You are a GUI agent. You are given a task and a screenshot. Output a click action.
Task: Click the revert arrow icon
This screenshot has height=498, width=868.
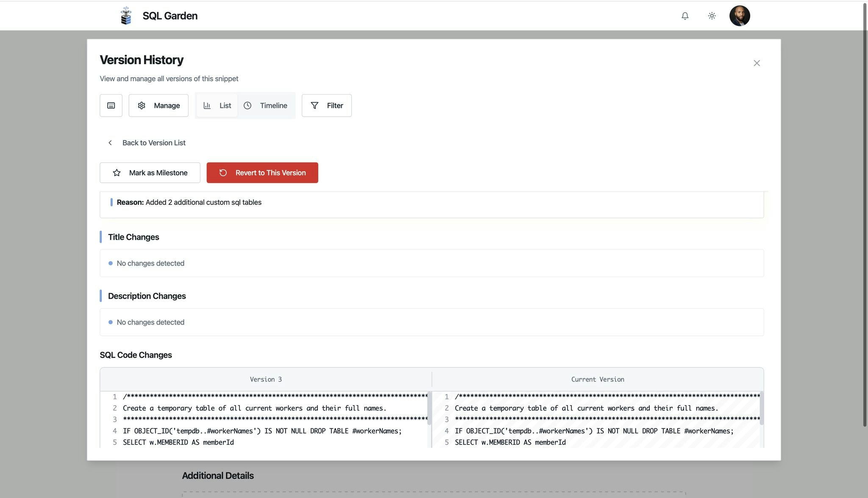pyautogui.click(x=223, y=173)
